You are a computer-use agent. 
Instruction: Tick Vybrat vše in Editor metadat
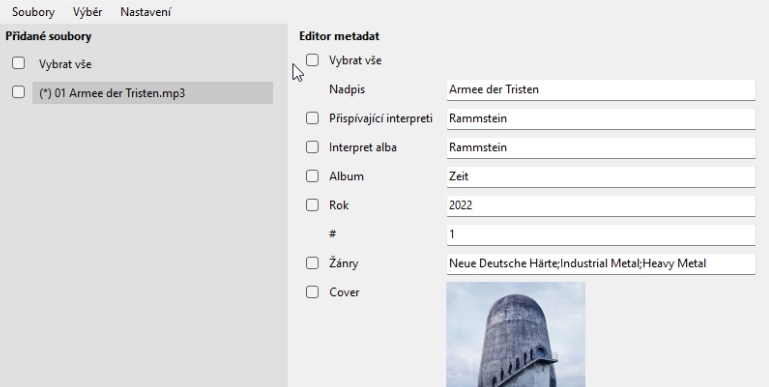(x=312, y=60)
